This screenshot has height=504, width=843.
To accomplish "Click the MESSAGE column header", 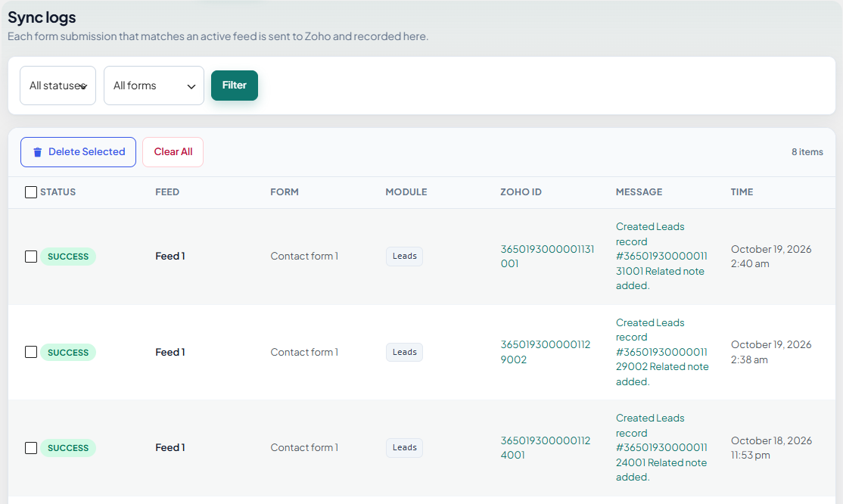I will pyautogui.click(x=639, y=192).
